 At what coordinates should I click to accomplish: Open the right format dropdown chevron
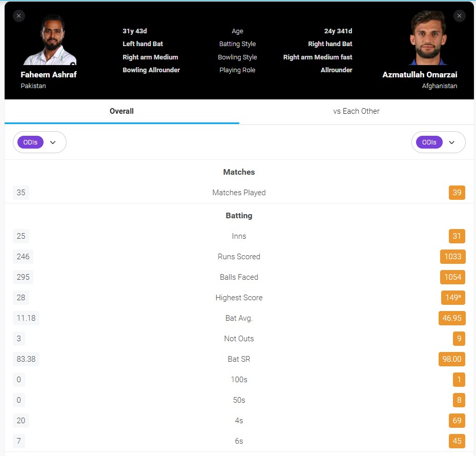coord(452,142)
